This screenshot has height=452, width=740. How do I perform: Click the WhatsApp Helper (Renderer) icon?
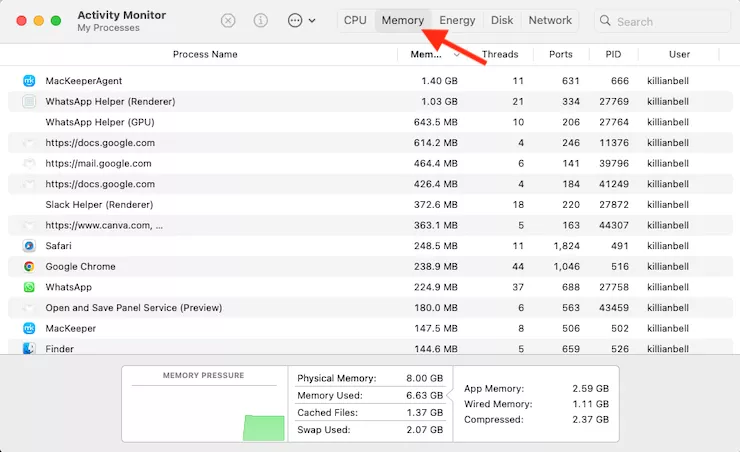tap(29, 101)
